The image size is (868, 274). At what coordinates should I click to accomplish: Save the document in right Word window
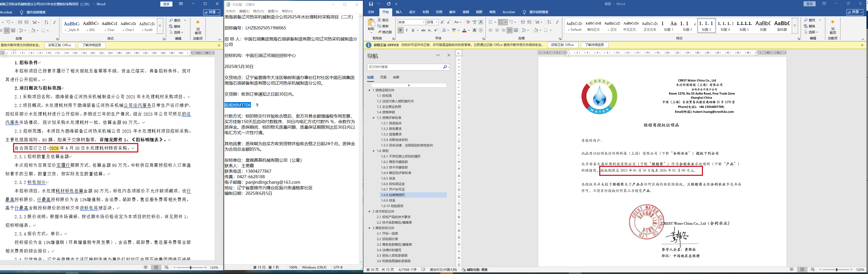point(371,4)
